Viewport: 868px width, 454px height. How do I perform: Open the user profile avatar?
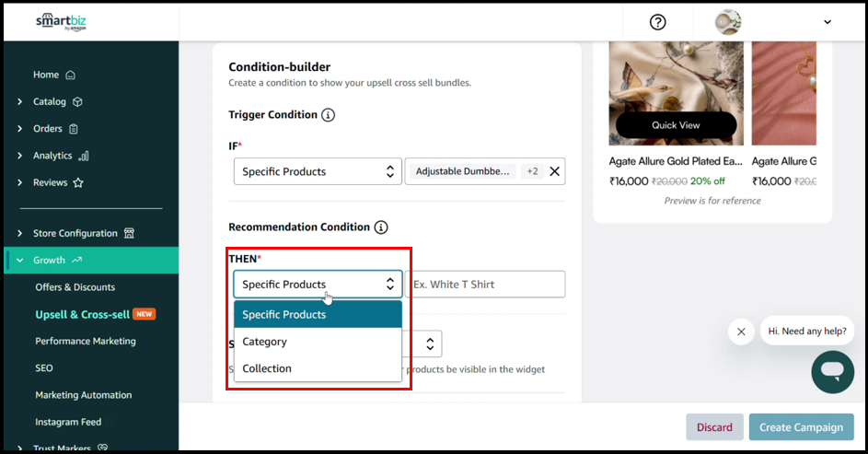(728, 22)
